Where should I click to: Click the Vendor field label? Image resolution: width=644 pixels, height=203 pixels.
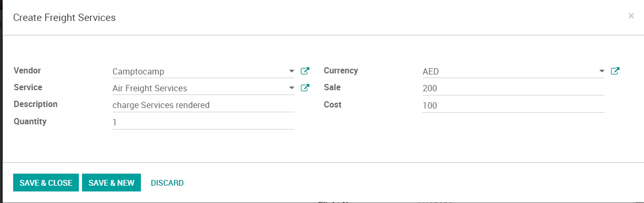27,70
